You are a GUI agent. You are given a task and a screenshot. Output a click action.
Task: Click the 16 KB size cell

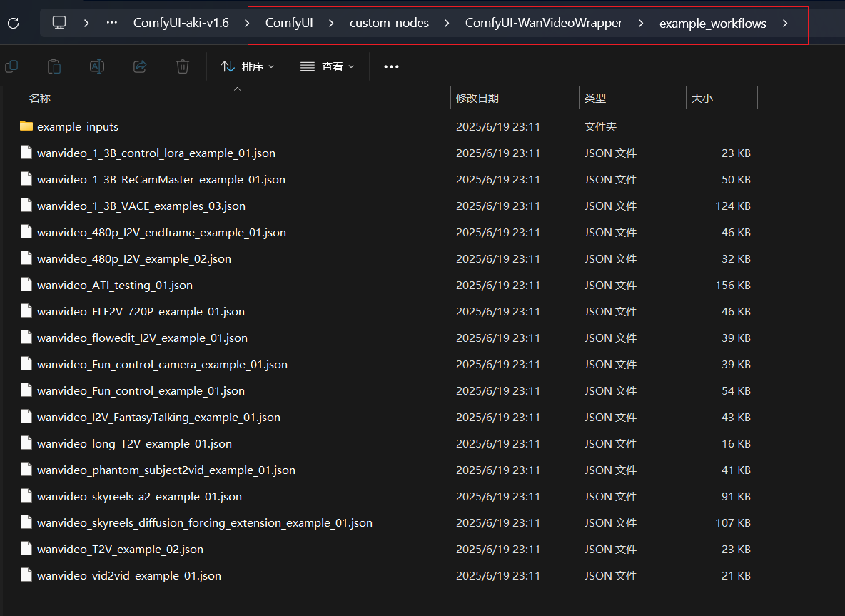click(736, 443)
